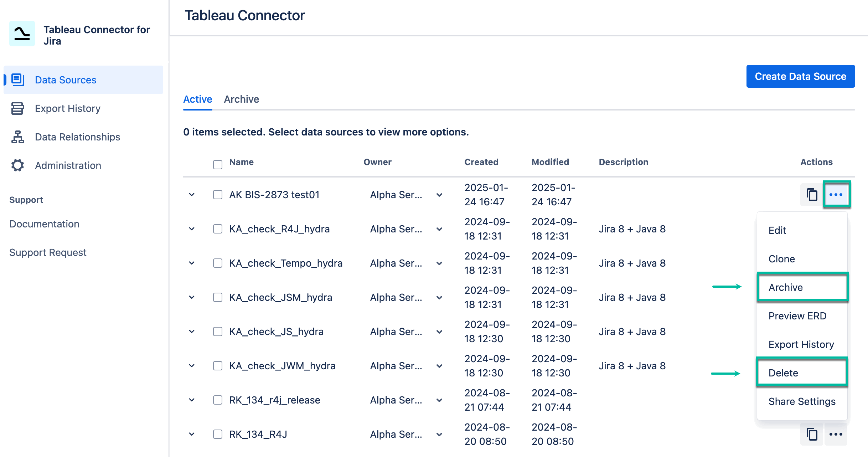The height and width of the screenshot is (457, 868).
Task: Click the copy icon for AK BIS-2873 test01
Action: click(x=812, y=195)
